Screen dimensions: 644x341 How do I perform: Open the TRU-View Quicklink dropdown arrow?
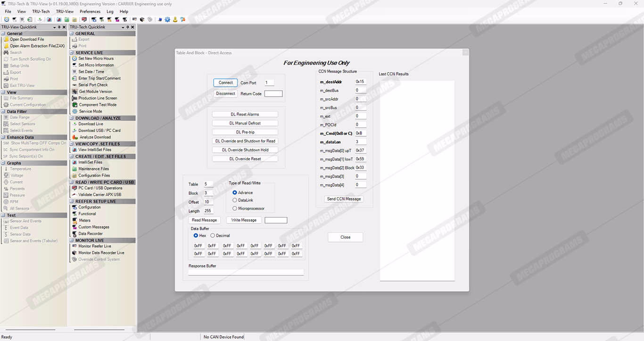pyautogui.click(x=54, y=27)
